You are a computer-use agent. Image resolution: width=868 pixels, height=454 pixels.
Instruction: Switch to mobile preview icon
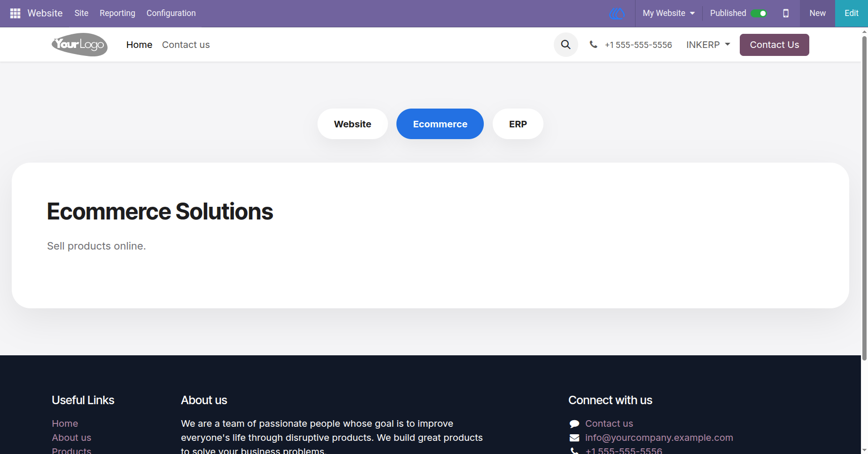pyautogui.click(x=786, y=13)
